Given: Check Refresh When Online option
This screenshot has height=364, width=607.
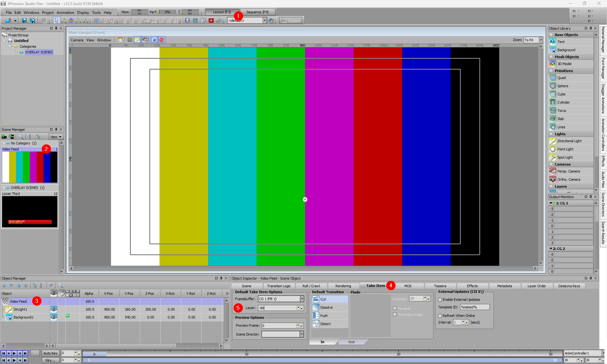Looking at the screenshot, I should [440, 316].
